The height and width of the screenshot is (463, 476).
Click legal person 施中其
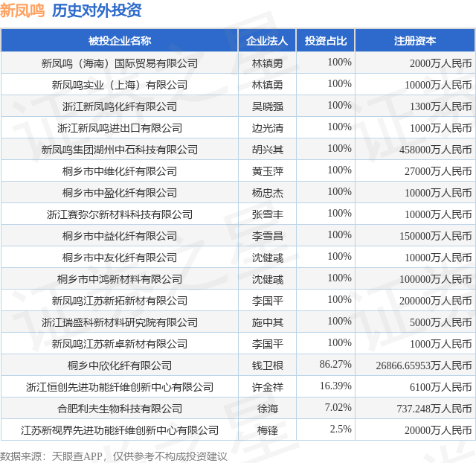(x=268, y=322)
